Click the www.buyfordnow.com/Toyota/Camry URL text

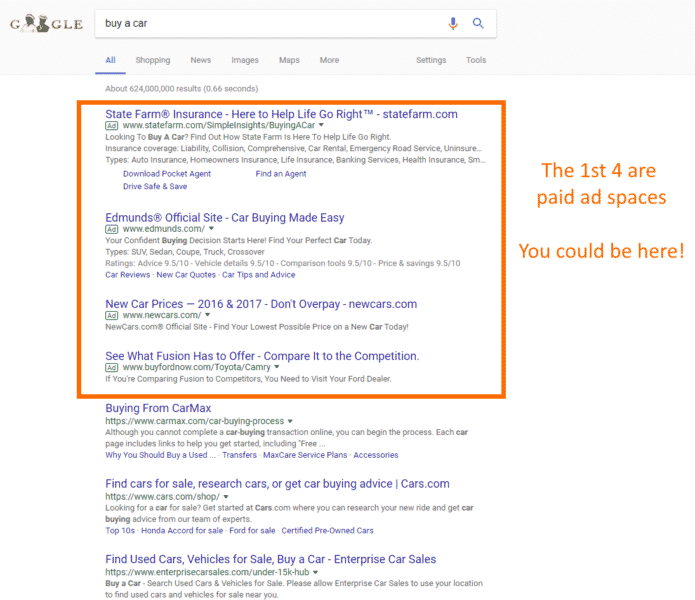pyautogui.click(x=197, y=367)
